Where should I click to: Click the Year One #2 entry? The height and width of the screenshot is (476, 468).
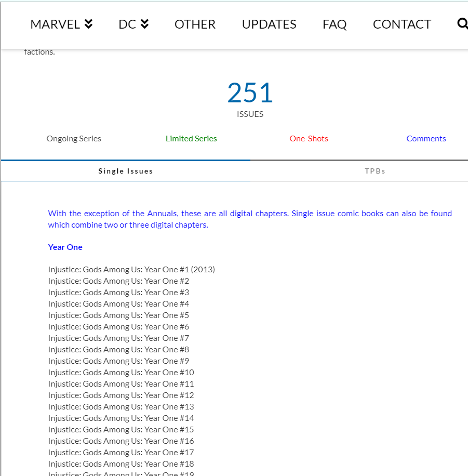tap(118, 281)
